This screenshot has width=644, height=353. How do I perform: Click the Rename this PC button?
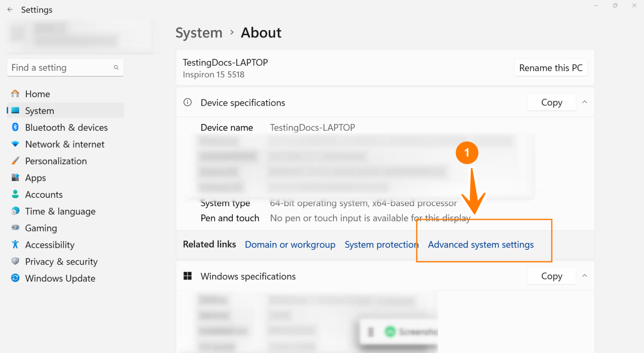[551, 68]
